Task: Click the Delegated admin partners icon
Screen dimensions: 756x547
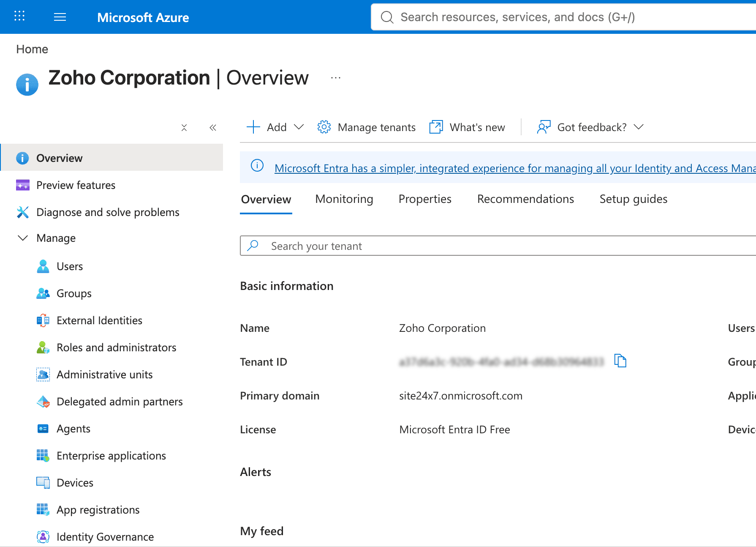Action: pos(43,402)
